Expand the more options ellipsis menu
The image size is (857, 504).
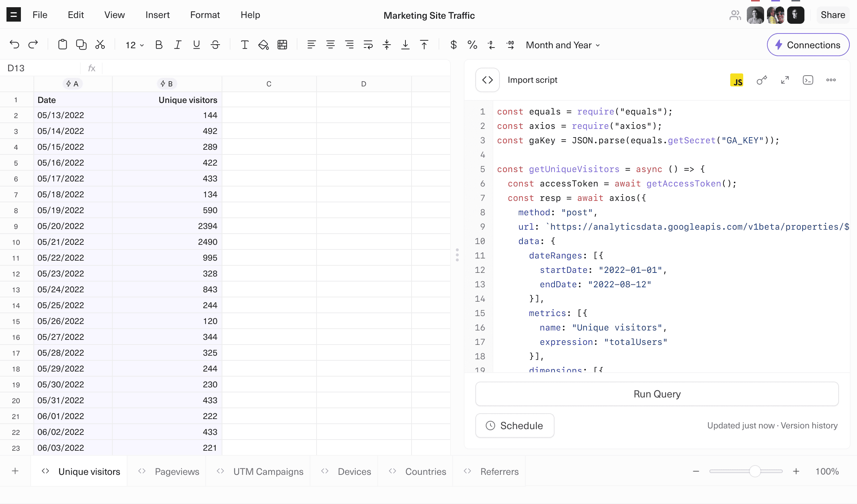point(833,80)
